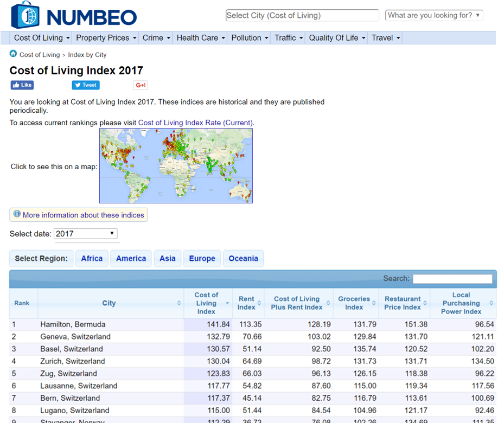Select the Africa region tab
504x423 pixels.
(92, 259)
